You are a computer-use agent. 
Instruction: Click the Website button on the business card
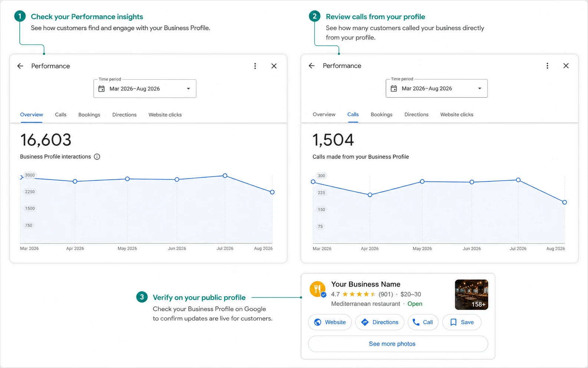330,322
